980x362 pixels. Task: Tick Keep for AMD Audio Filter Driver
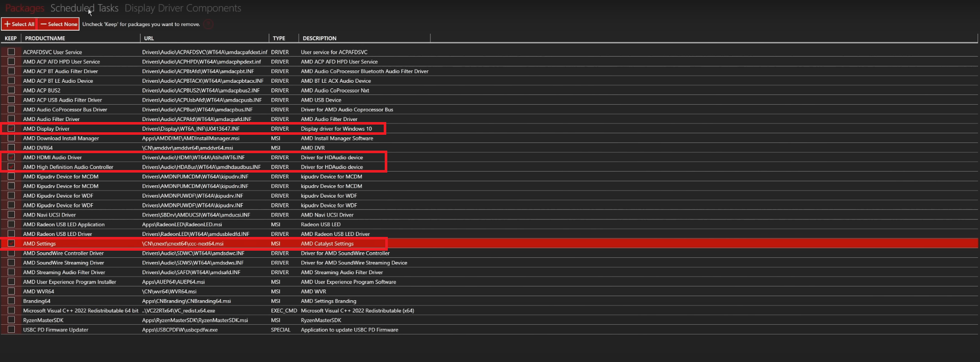coord(11,119)
